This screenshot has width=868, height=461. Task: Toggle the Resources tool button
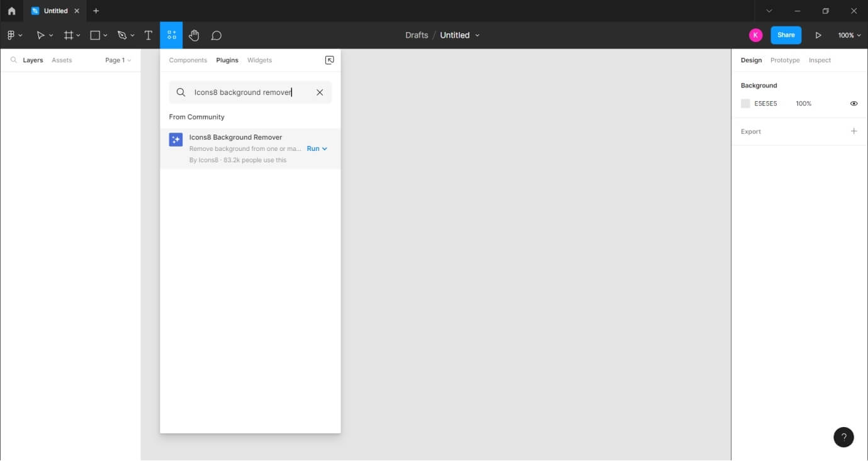pos(171,35)
